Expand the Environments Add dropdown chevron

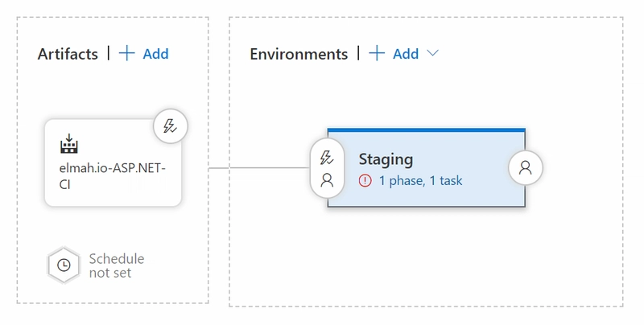coord(432,53)
